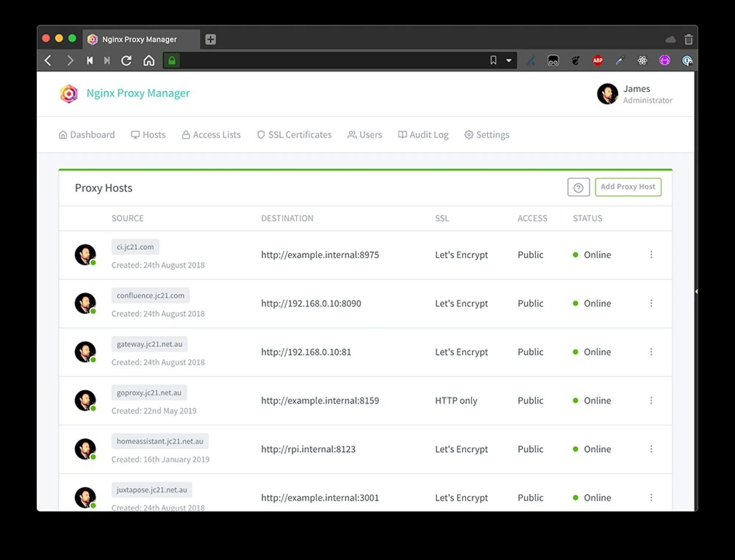Select the SSL Certificates shield icon
The height and width of the screenshot is (560, 735).
click(261, 134)
